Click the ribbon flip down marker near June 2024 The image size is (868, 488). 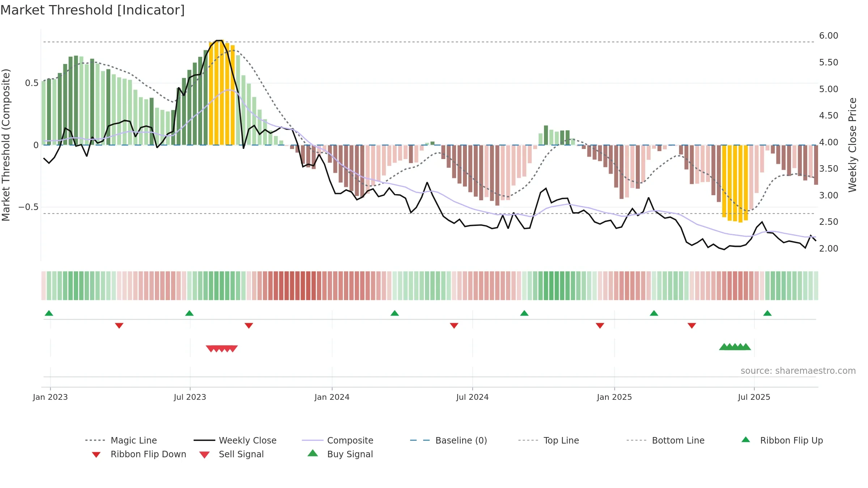point(454,326)
